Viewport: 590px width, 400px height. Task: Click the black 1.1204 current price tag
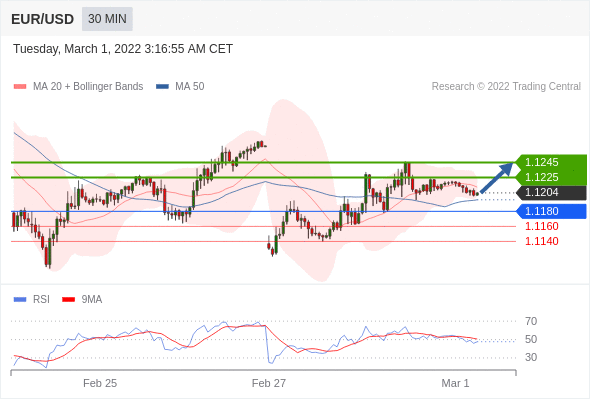click(551, 193)
